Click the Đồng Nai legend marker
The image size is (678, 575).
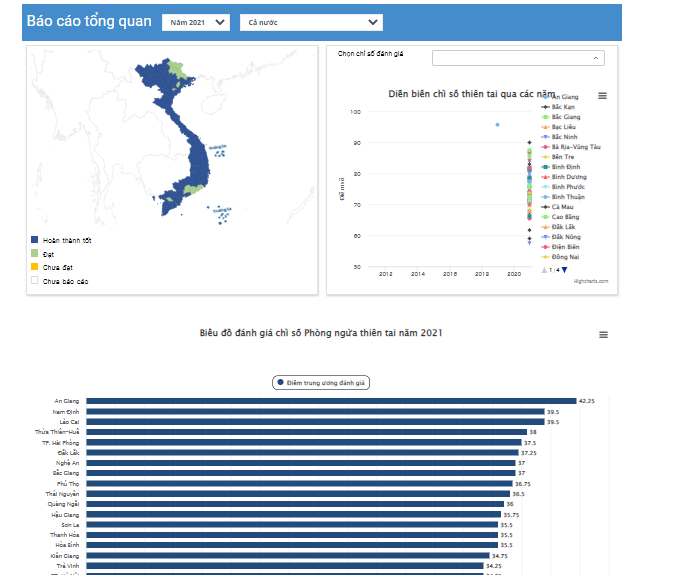(545, 257)
